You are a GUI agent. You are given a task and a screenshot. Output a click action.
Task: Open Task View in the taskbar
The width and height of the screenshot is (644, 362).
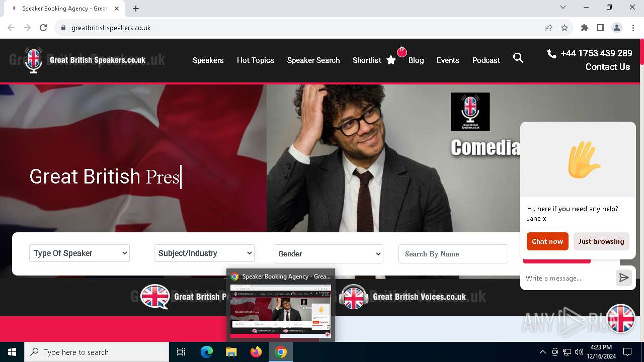pos(181,352)
